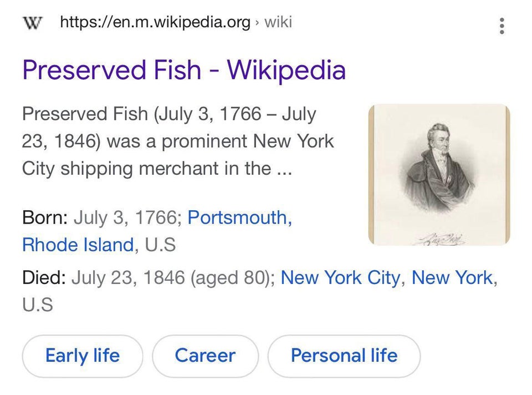The image size is (532, 395).
Task: Open the en.m.wikipedia.org URL
Action: [x=155, y=22]
